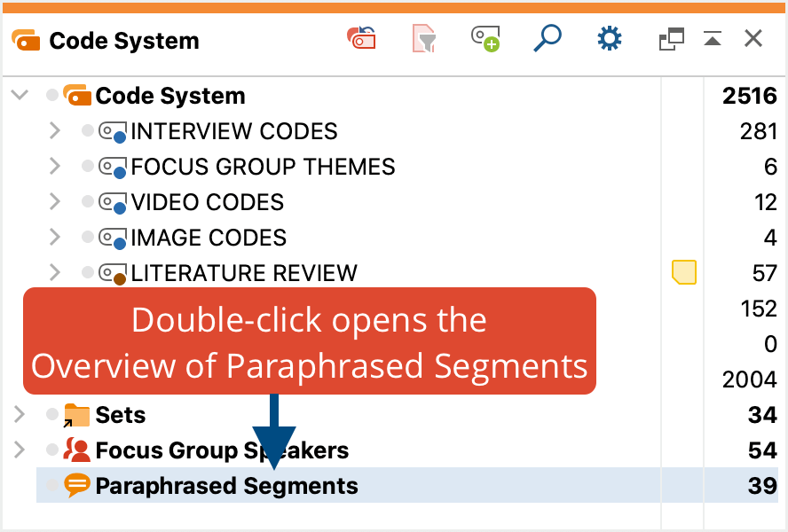The image size is (788, 532).
Task: Activate VIDEO CODES via its grey circle
Action: (88, 201)
